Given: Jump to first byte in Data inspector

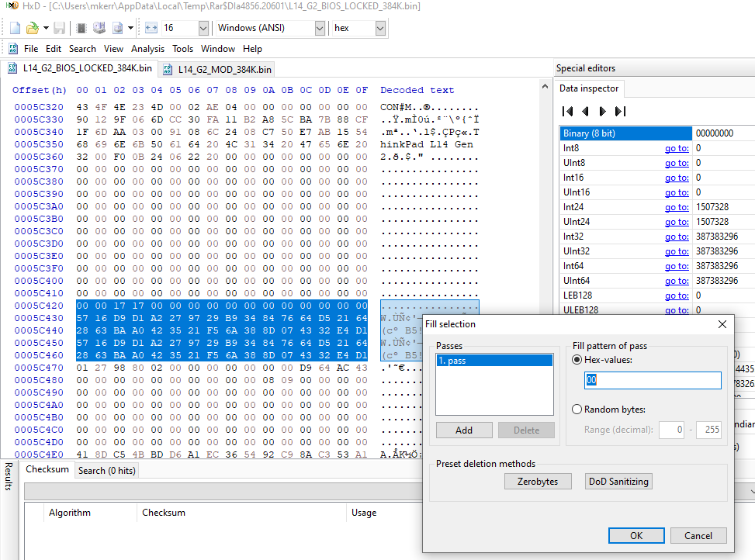Looking at the screenshot, I should point(568,111).
